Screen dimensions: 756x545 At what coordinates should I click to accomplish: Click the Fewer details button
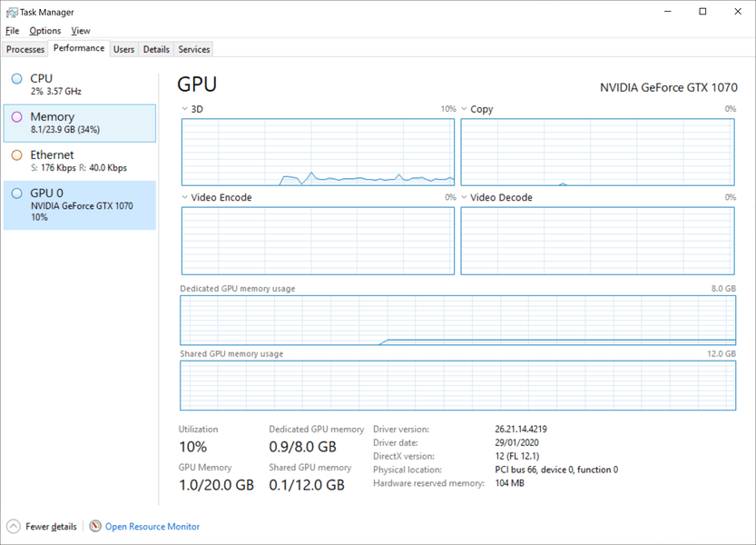point(51,527)
